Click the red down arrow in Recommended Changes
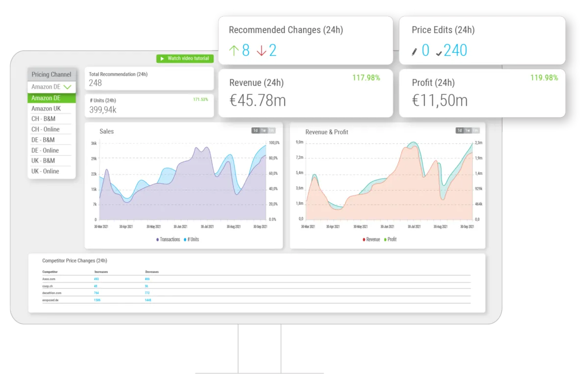Image resolution: width=588 pixels, height=384 pixels. coord(261,50)
